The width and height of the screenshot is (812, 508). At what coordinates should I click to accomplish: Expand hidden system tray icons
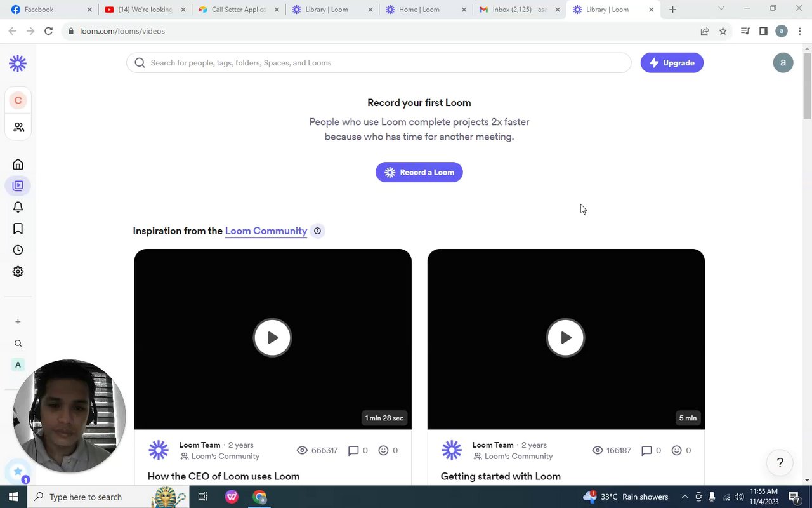685,497
